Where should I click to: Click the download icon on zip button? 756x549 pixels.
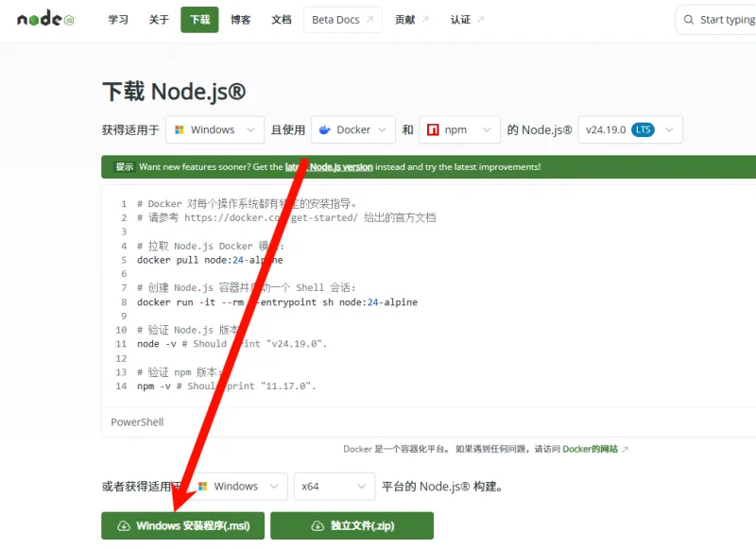click(x=318, y=526)
